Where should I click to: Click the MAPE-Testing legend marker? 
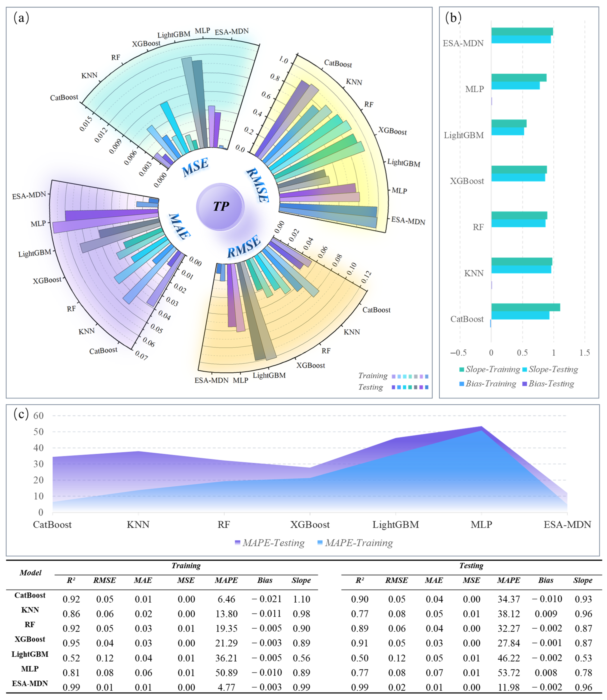click(x=237, y=543)
